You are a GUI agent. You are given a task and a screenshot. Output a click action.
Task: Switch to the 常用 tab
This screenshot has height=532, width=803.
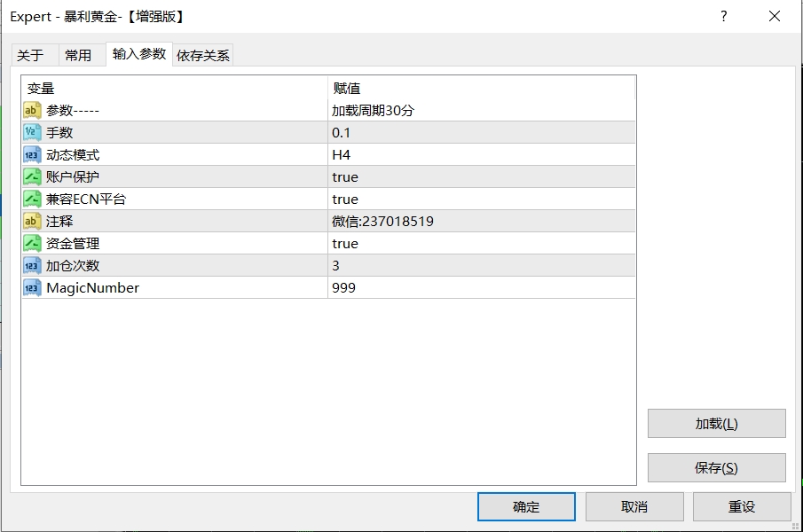tap(78, 55)
